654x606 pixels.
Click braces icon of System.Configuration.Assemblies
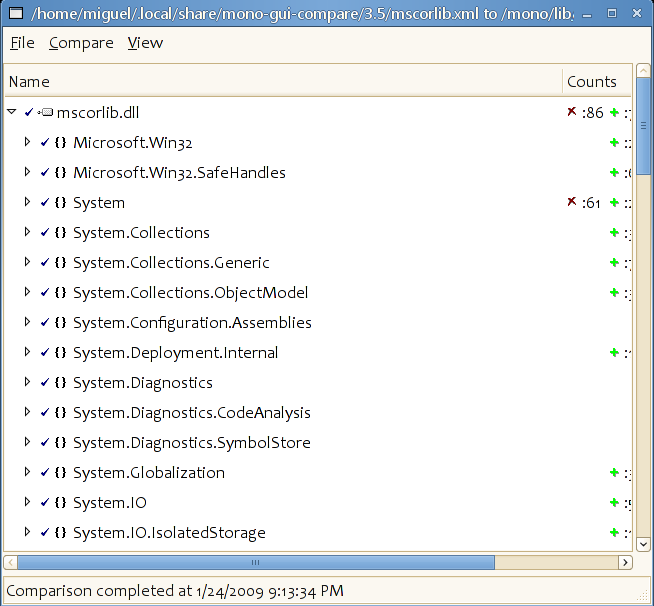(x=60, y=322)
